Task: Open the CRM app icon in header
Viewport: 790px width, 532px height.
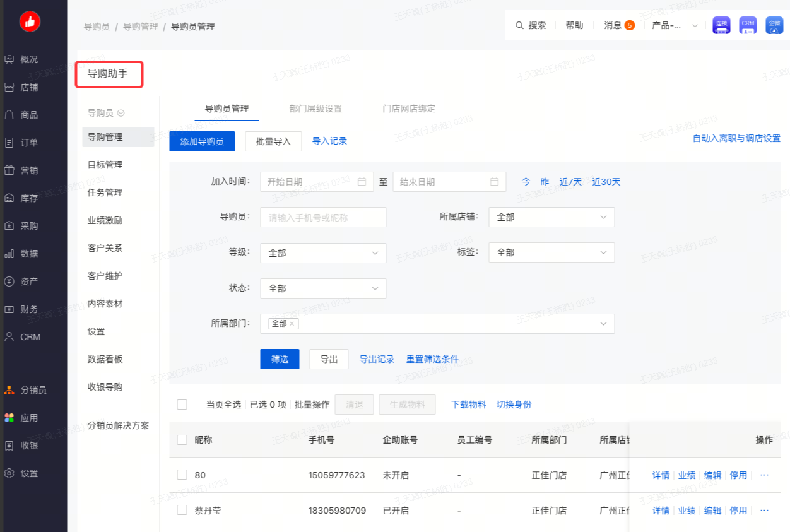Action: pyautogui.click(x=748, y=25)
